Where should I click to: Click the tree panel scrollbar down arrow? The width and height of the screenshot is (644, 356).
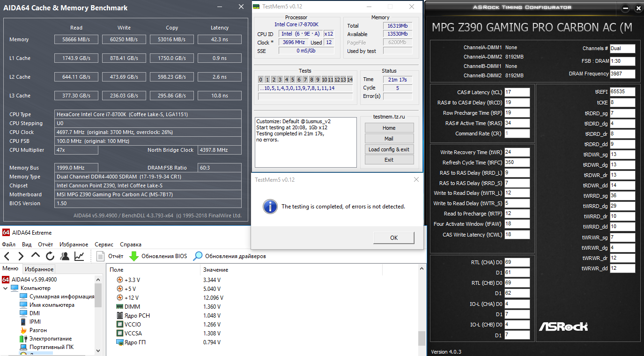pyautogui.click(x=98, y=350)
